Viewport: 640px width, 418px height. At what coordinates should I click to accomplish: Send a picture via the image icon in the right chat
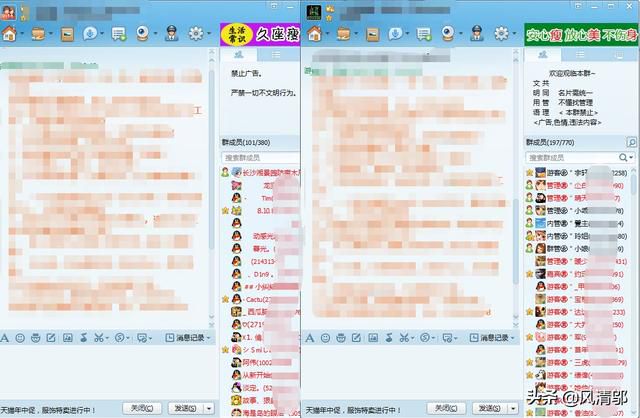[373, 338]
